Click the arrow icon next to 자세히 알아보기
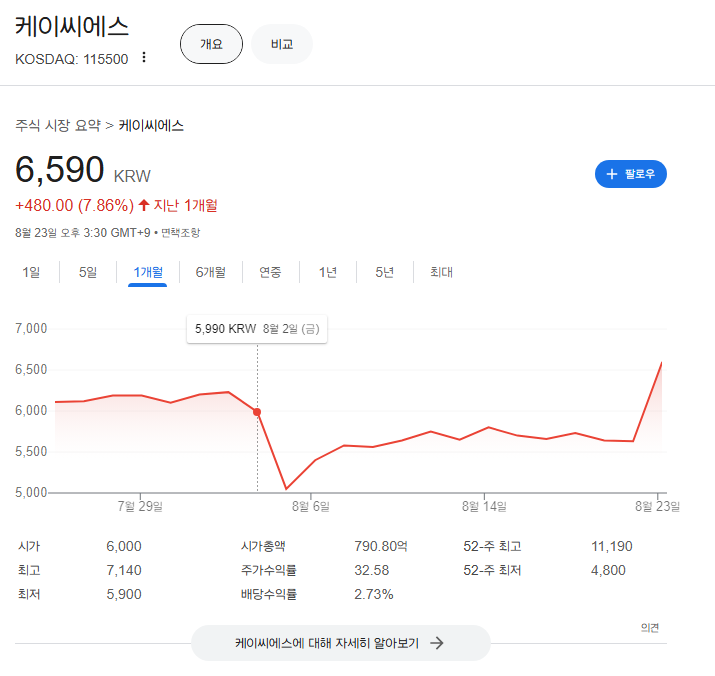 click(437, 643)
